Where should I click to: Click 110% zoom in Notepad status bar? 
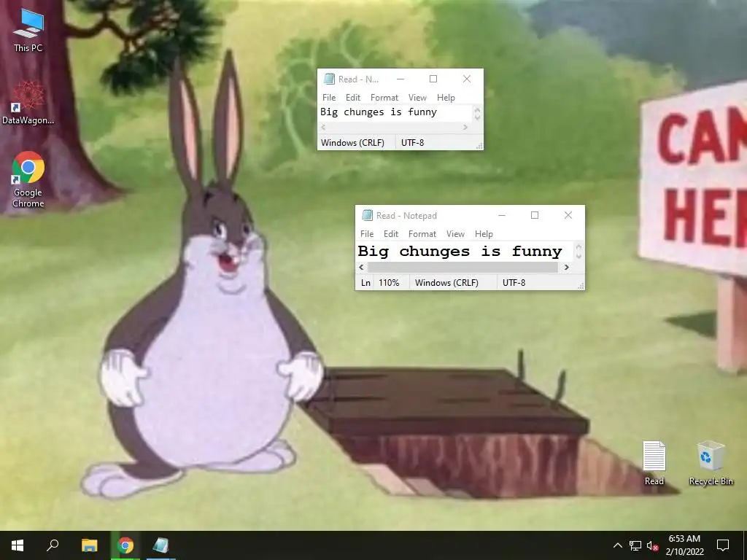point(389,283)
